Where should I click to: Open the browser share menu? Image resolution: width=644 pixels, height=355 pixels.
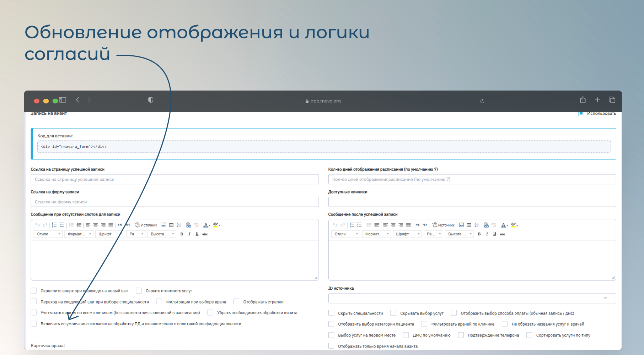[x=583, y=100]
